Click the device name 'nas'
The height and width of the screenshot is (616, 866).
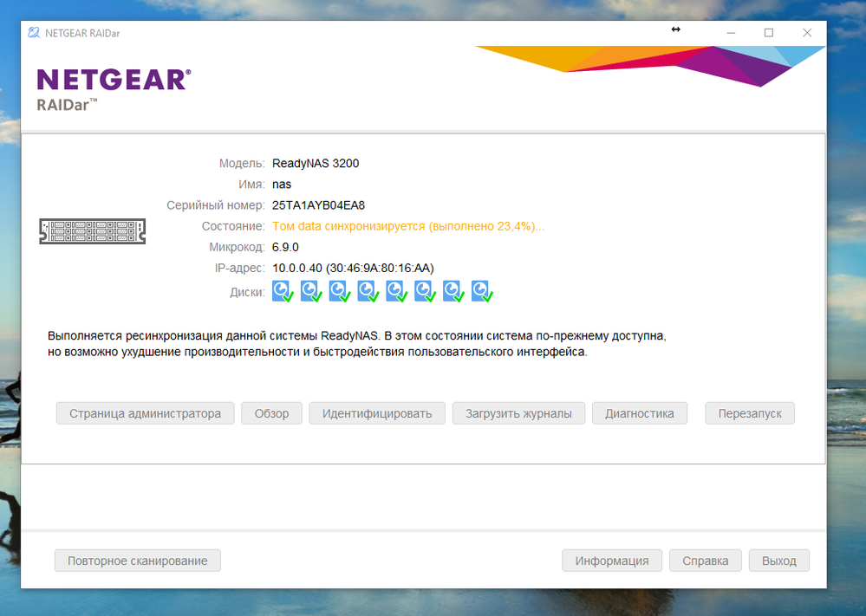[282, 185]
